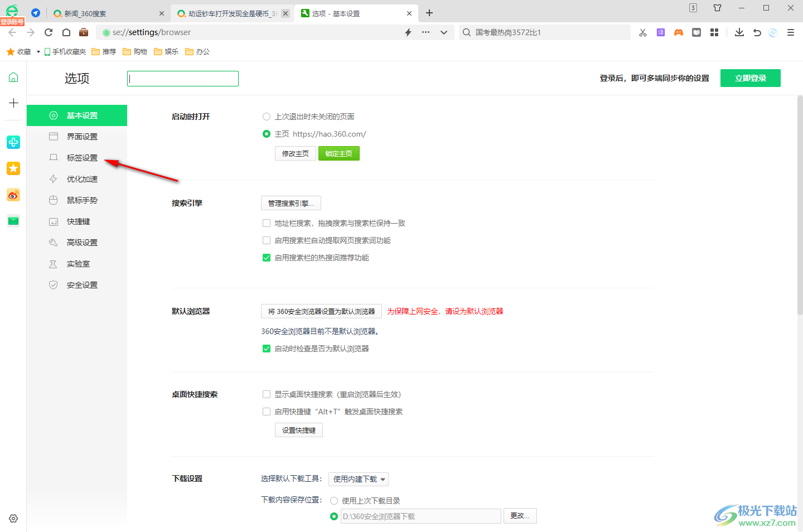This screenshot has width=803, height=532.
Task: Click the reader book icon in toolbar
Action: pos(696,32)
